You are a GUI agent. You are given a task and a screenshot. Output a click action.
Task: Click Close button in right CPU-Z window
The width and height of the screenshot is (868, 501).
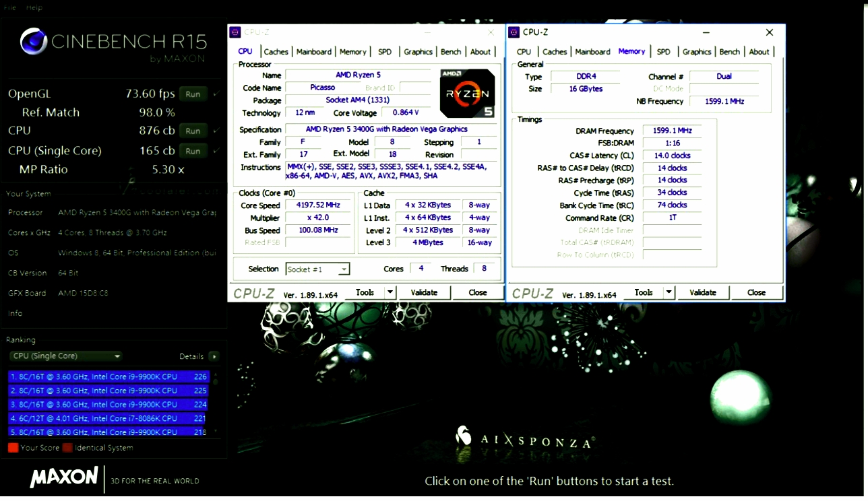pos(757,292)
